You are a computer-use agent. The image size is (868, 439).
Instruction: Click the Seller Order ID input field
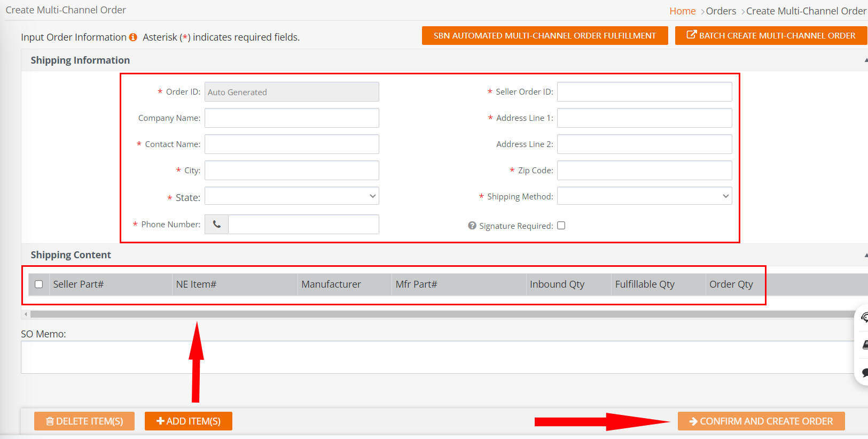tap(645, 92)
